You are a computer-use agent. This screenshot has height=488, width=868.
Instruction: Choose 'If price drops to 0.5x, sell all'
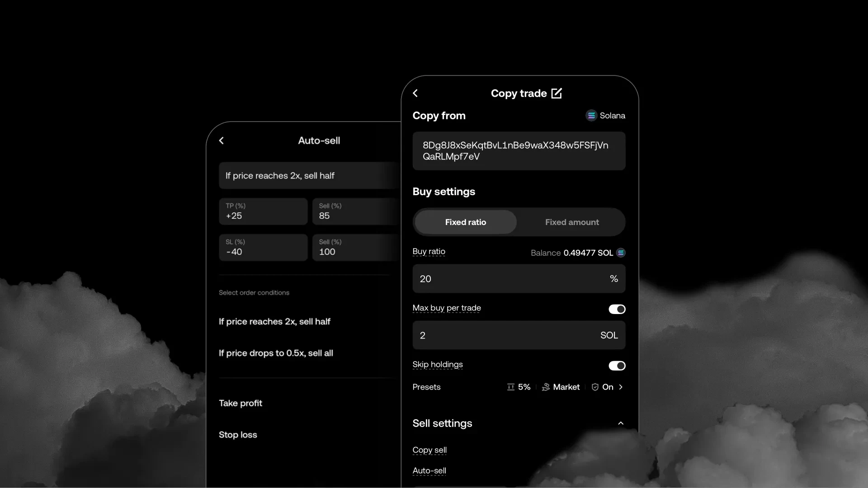(x=276, y=353)
